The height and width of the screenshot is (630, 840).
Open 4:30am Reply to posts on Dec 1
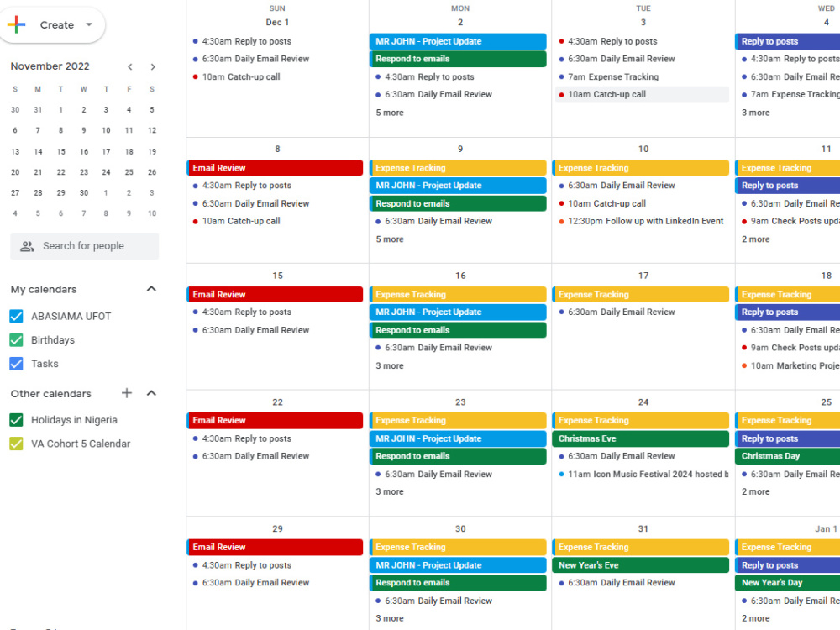[x=276, y=41]
